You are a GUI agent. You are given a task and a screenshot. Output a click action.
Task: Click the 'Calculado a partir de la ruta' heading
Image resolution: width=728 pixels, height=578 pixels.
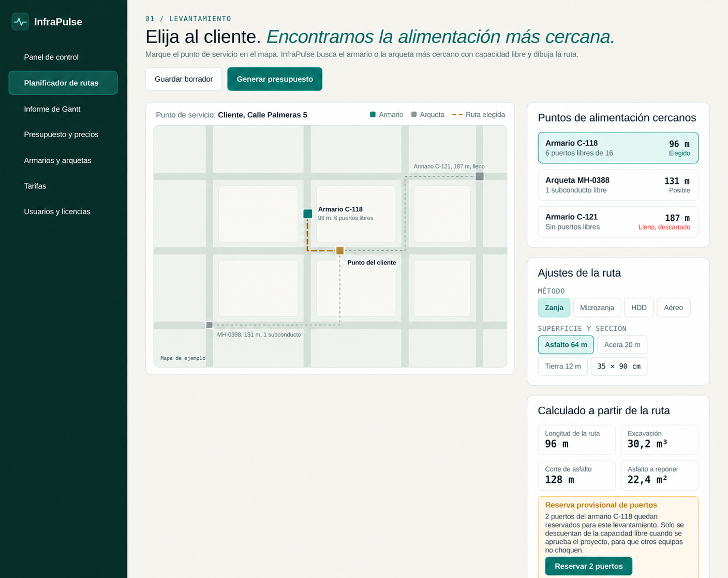pos(603,410)
